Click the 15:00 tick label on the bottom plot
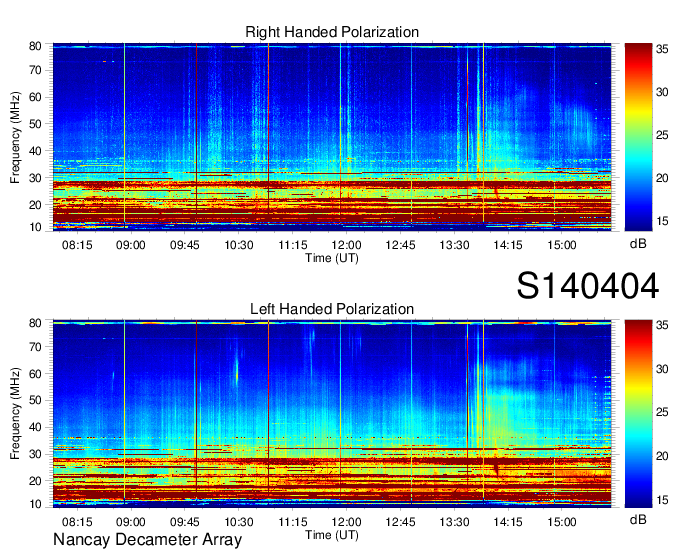Screen dimensions: 680x552 562,522
